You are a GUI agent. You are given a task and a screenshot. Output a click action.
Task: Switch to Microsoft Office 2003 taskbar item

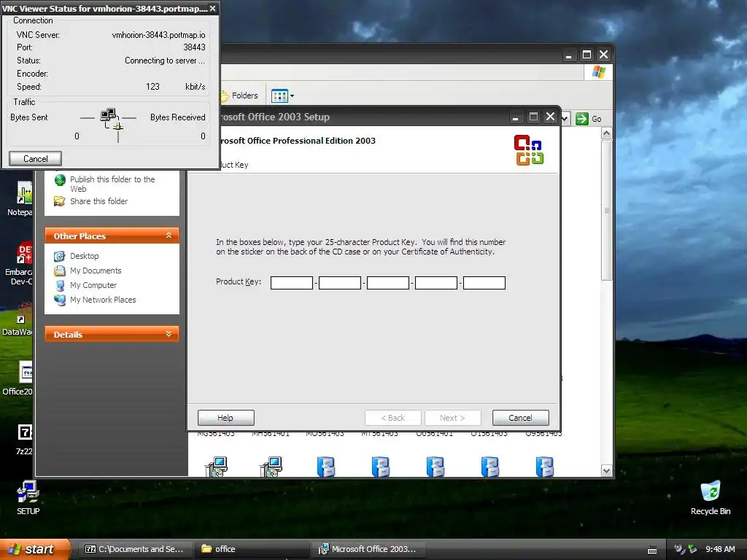click(x=368, y=549)
